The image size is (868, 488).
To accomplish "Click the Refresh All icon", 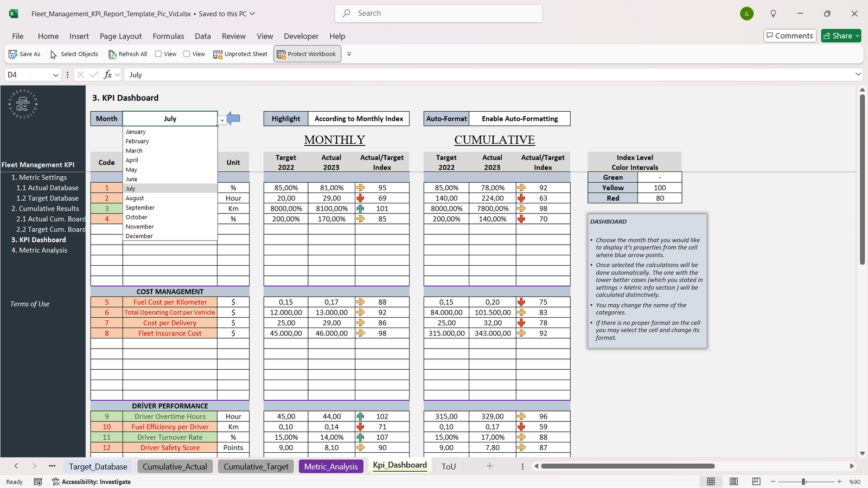I will click(112, 54).
